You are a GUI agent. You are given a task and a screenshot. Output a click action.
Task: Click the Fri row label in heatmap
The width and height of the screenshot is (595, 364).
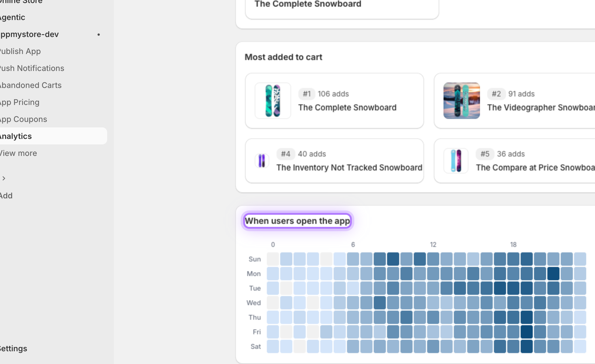click(257, 332)
